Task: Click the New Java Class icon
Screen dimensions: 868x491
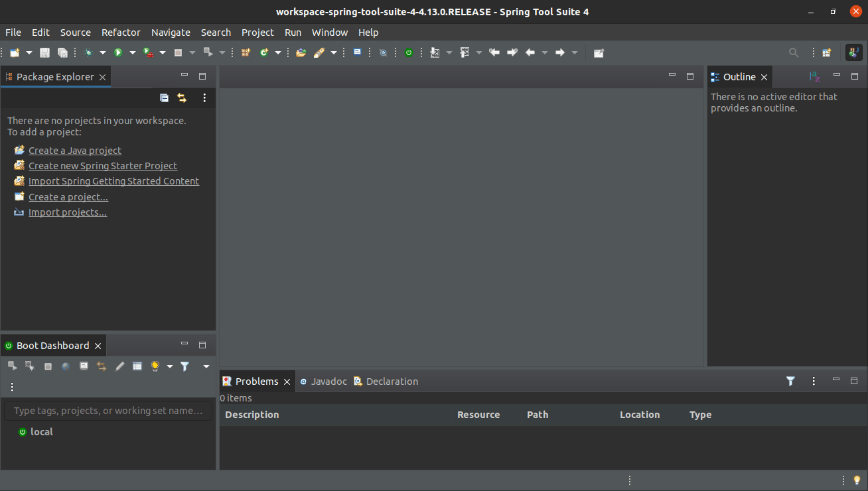Action: point(264,52)
